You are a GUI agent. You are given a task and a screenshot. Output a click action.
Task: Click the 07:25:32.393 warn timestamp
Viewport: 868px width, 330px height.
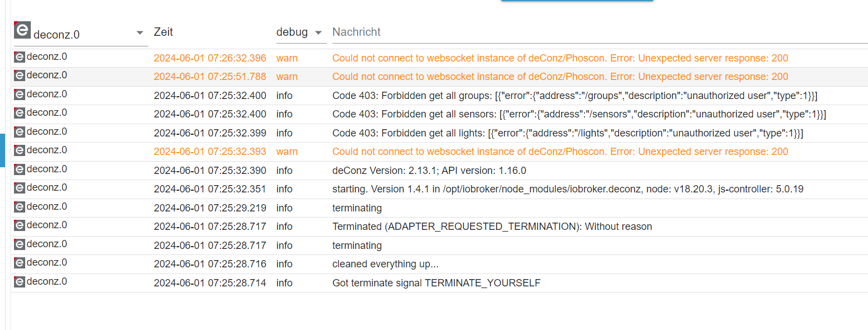click(210, 152)
